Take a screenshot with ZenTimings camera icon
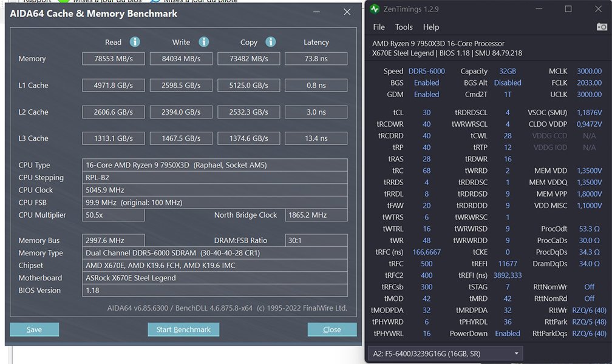 602,27
